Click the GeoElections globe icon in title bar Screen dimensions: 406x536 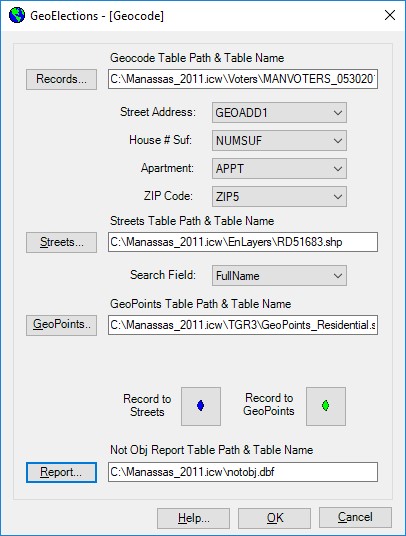click(x=17, y=15)
